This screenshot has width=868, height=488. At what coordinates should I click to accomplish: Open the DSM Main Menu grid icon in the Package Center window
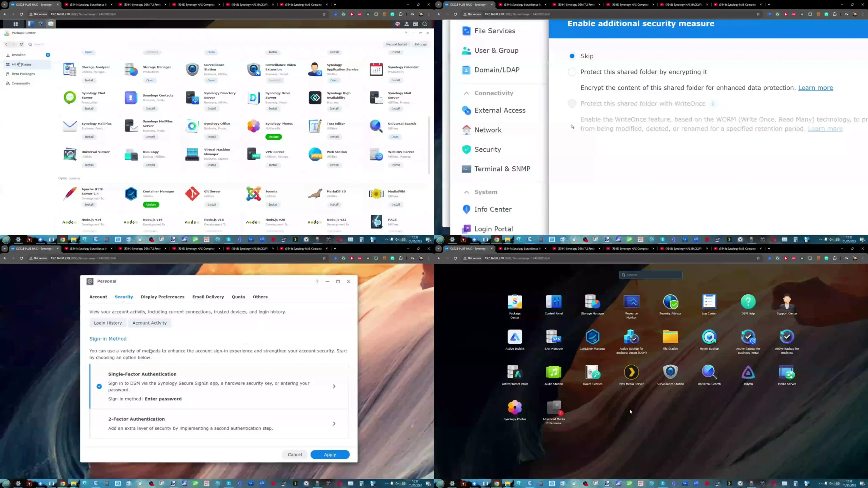[x=16, y=24]
